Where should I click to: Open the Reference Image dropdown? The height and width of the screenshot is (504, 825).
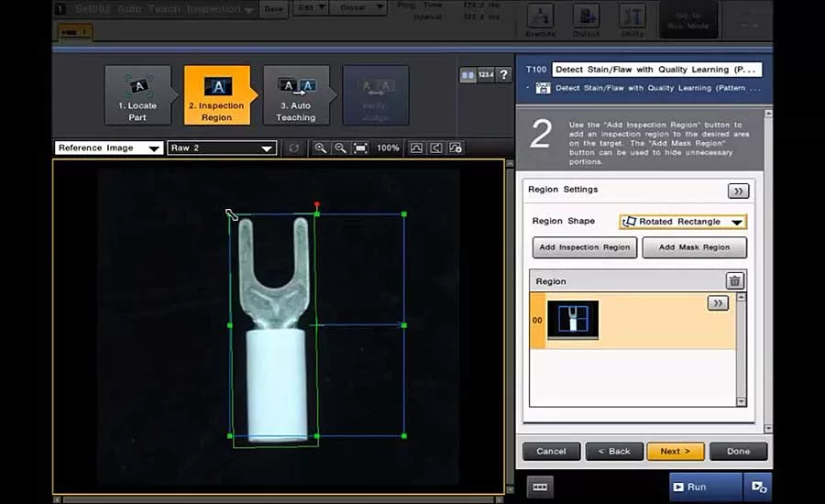pos(109,148)
